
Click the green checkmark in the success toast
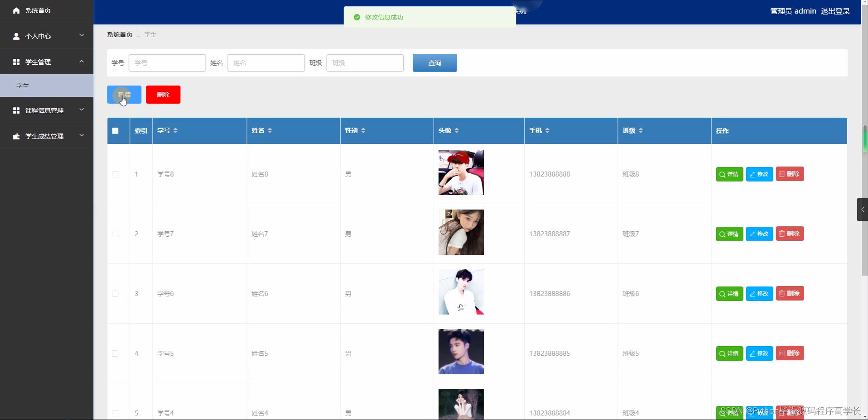point(357,17)
